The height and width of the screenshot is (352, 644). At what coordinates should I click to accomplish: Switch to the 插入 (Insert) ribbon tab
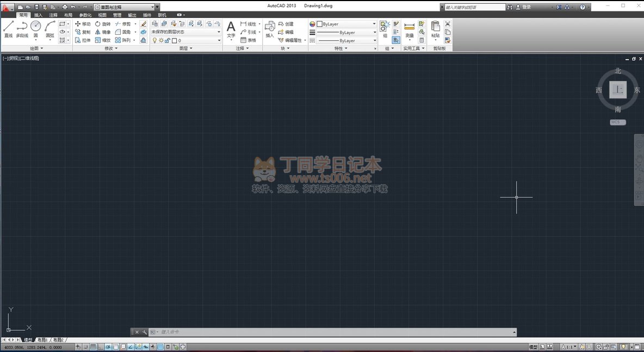point(38,15)
